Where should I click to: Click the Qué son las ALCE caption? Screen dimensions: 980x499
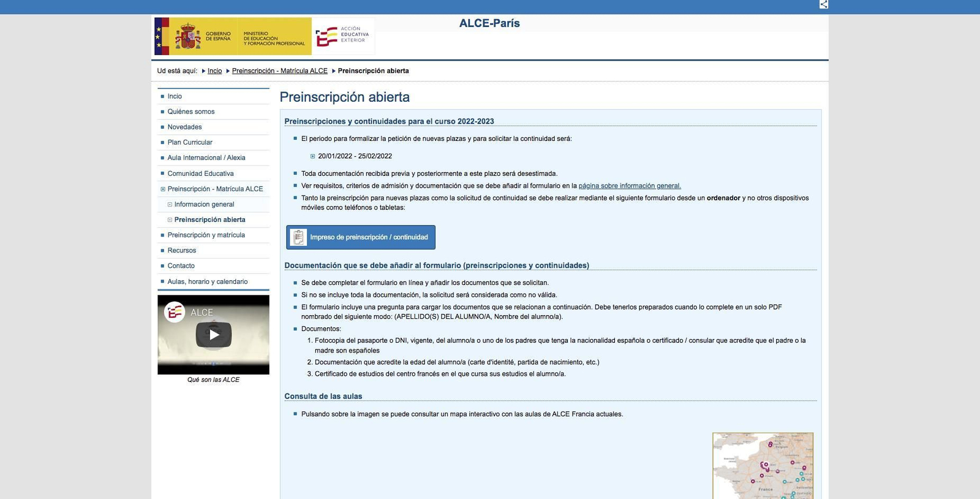click(213, 380)
